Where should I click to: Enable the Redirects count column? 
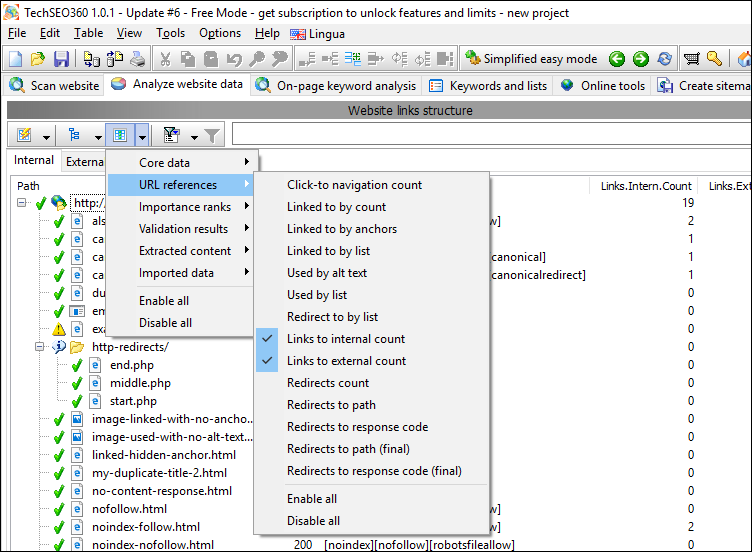pyautogui.click(x=328, y=383)
